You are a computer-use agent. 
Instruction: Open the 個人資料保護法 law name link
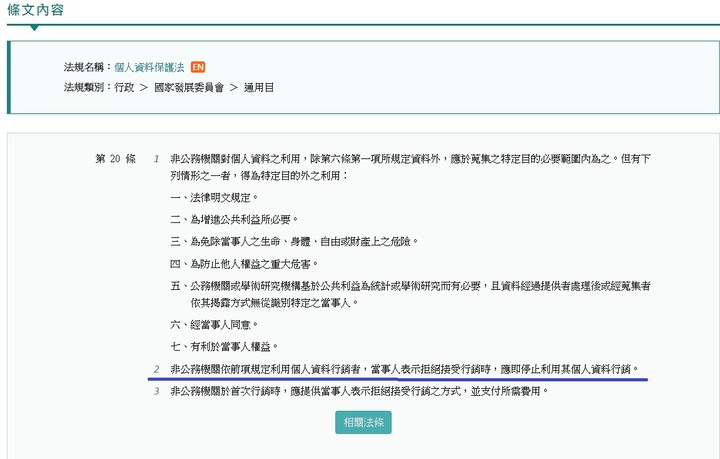coord(149,67)
